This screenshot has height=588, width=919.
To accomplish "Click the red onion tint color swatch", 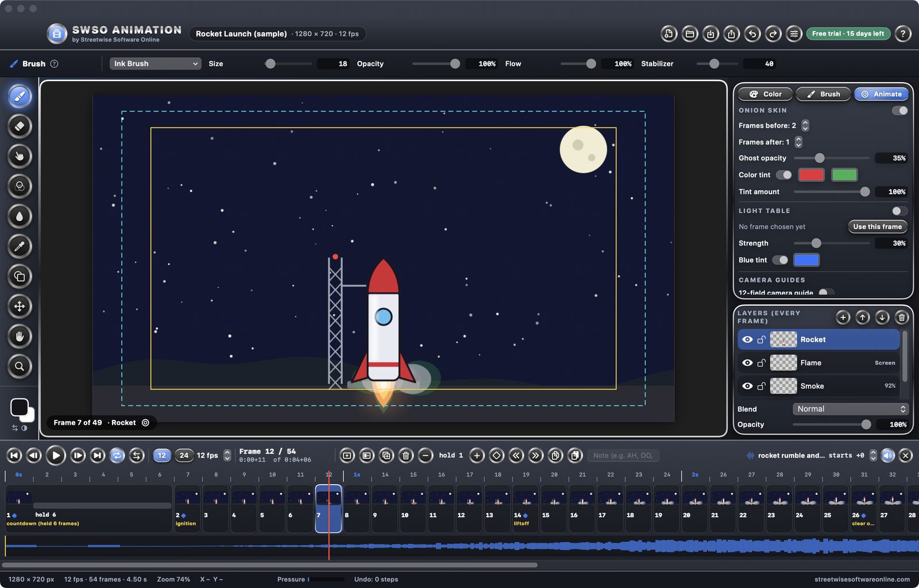I will click(811, 175).
